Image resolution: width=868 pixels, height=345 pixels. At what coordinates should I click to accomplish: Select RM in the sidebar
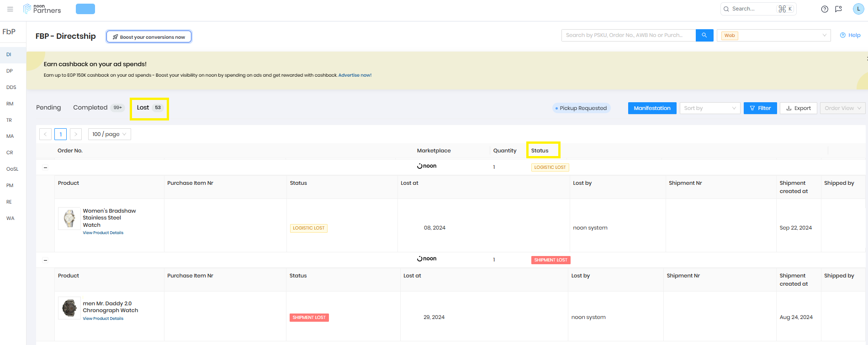click(10, 104)
